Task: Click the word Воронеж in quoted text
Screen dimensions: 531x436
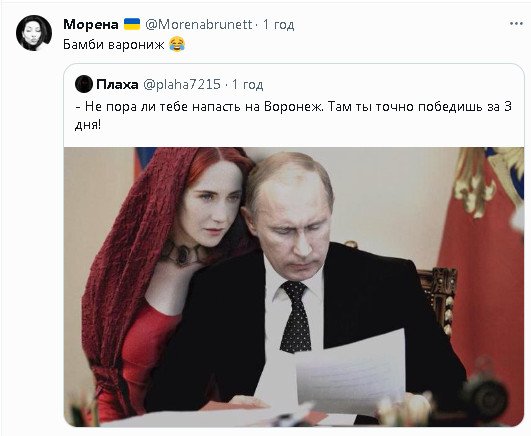Action: coord(294,107)
